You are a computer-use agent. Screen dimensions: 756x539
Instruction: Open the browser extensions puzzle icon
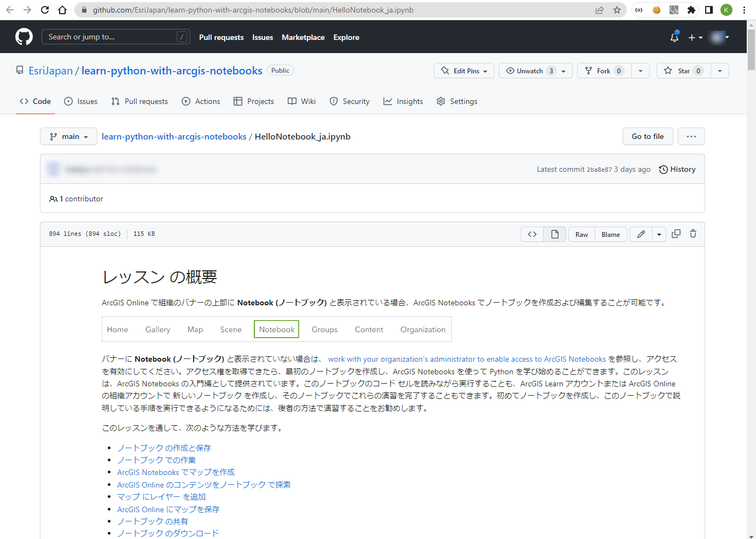tap(692, 9)
